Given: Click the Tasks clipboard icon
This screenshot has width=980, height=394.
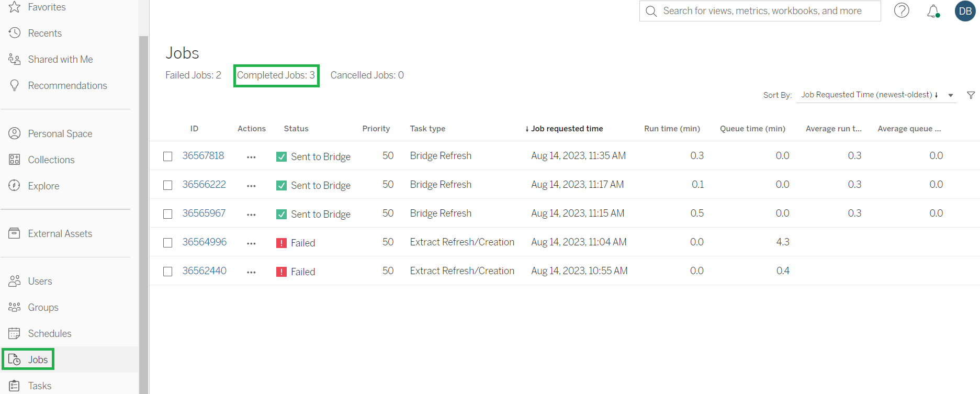Looking at the screenshot, I should (15, 386).
